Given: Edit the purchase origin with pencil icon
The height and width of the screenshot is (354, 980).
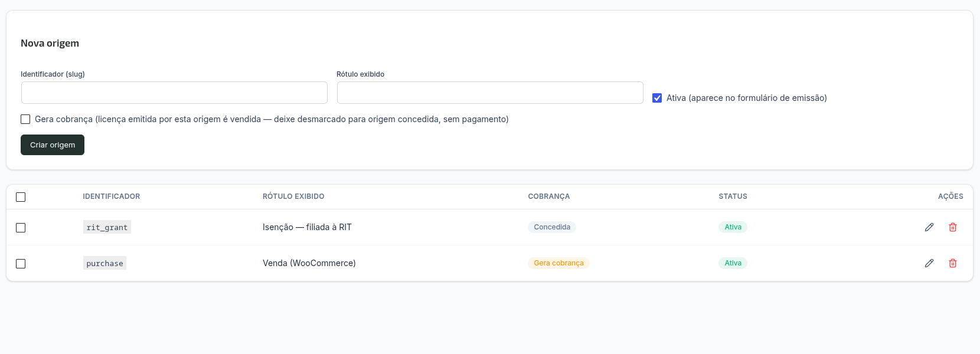Looking at the screenshot, I should click(929, 263).
